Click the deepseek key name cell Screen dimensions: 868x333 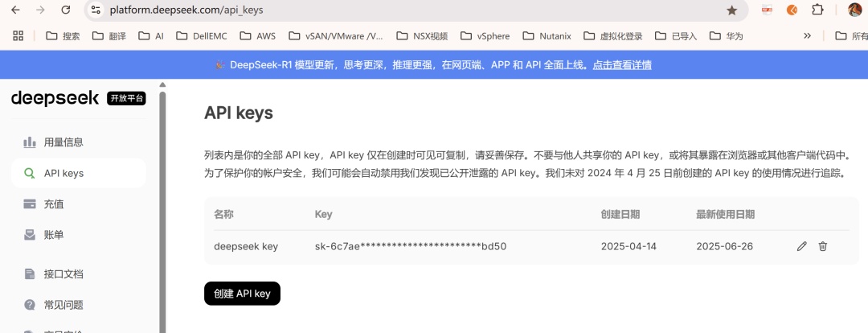click(246, 247)
